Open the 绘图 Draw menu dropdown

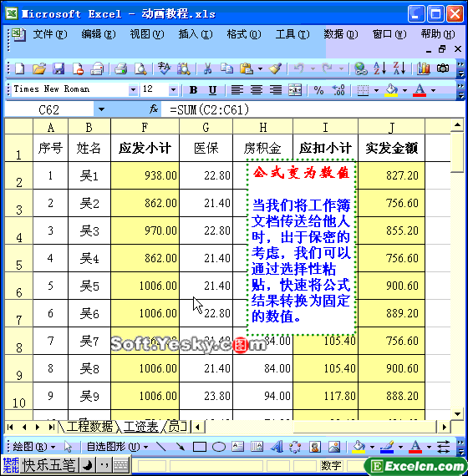click(34, 447)
